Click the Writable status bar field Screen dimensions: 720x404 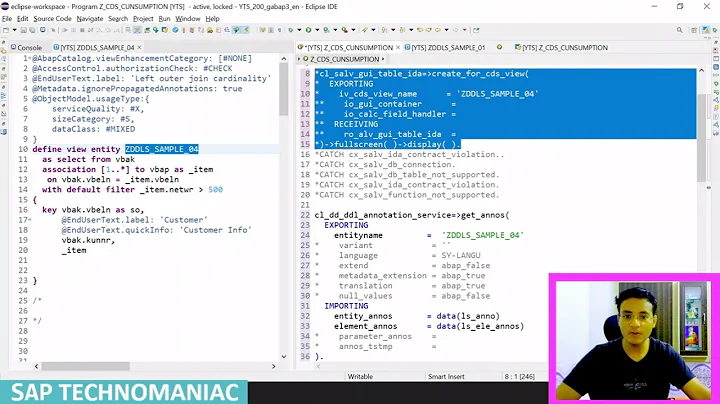(360, 376)
